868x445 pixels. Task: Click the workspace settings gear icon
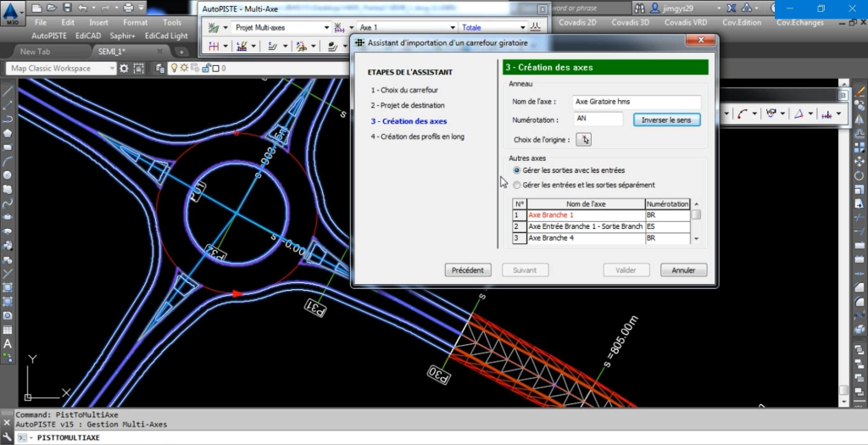125,69
